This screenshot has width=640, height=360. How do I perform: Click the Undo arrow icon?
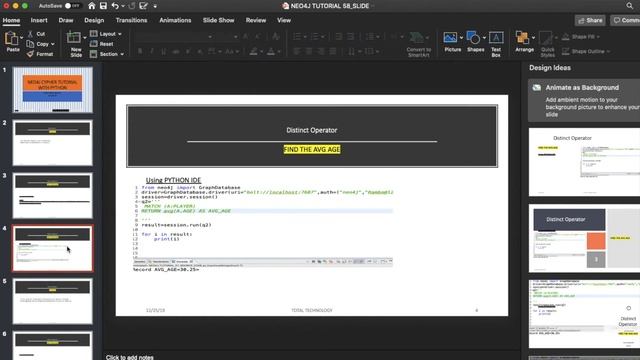coord(115,6)
